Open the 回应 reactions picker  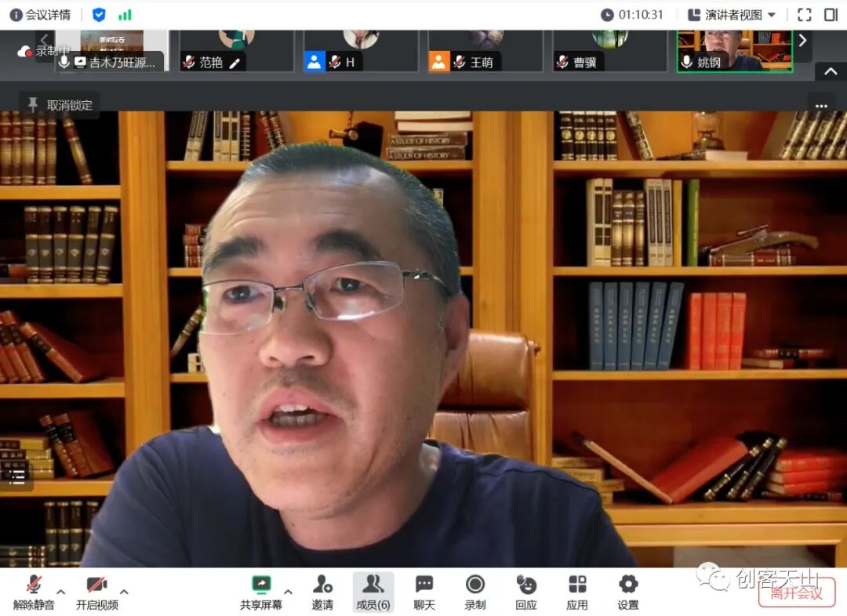(x=525, y=592)
